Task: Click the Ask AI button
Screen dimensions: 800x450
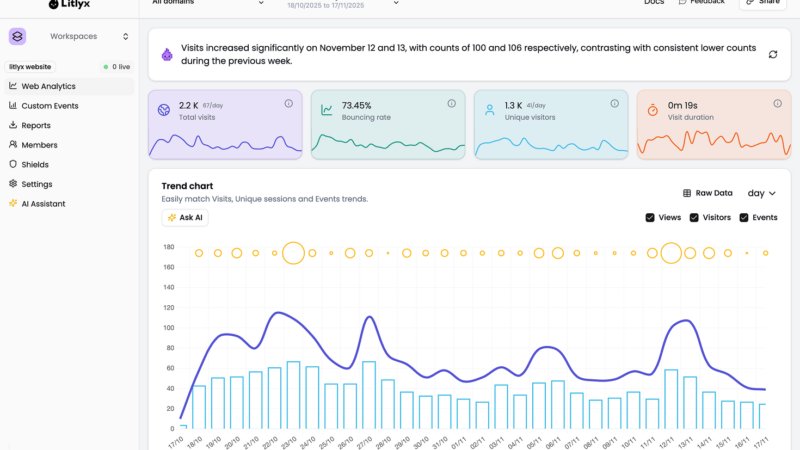Action: pyautogui.click(x=185, y=217)
